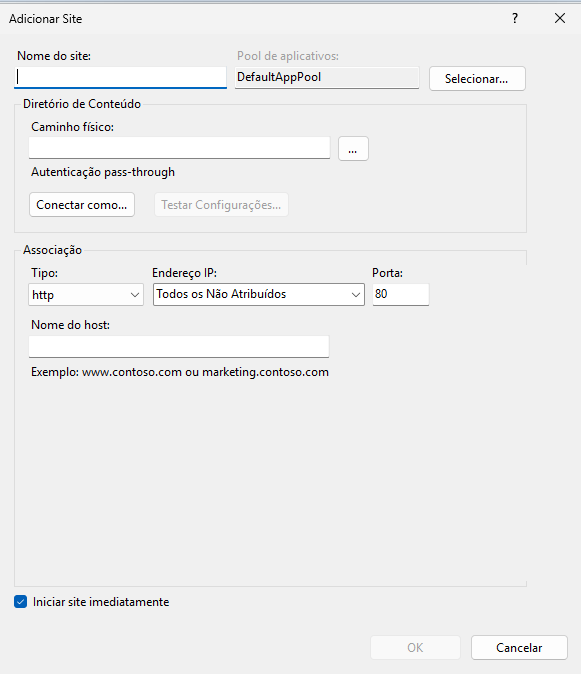This screenshot has width=581, height=674.
Task: Open the Tipo http dropdown
Action: click(x=86, y=294)
